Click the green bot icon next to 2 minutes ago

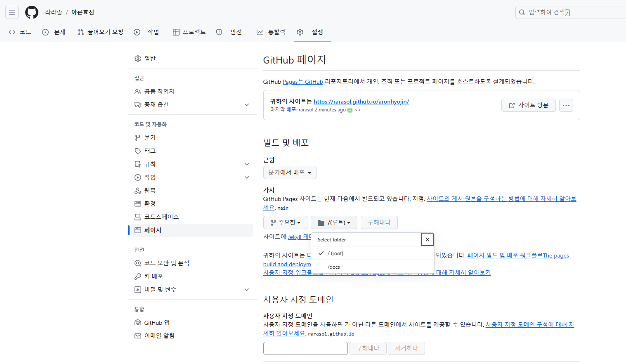point(350,110)
